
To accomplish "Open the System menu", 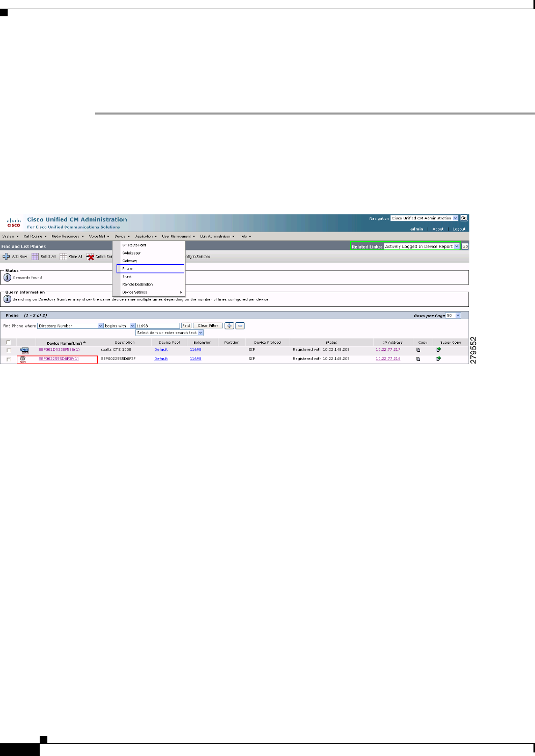I will coord(10,236).
